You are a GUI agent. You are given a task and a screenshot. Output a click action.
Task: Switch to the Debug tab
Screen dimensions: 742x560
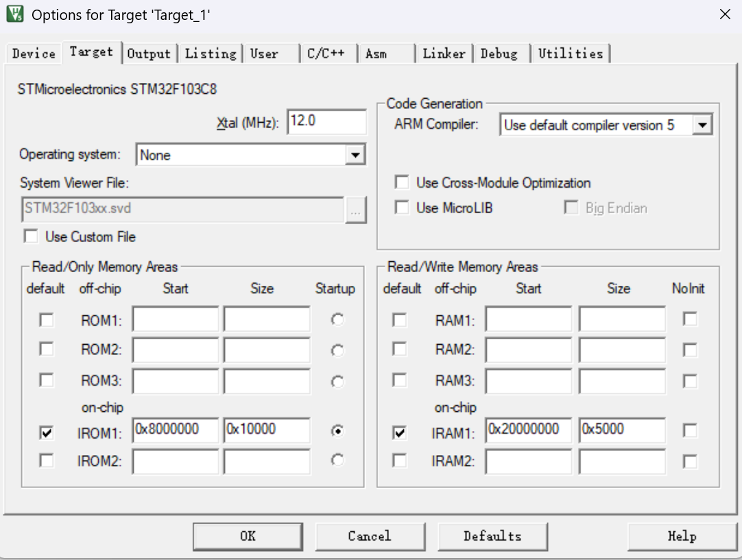(499, 53)
